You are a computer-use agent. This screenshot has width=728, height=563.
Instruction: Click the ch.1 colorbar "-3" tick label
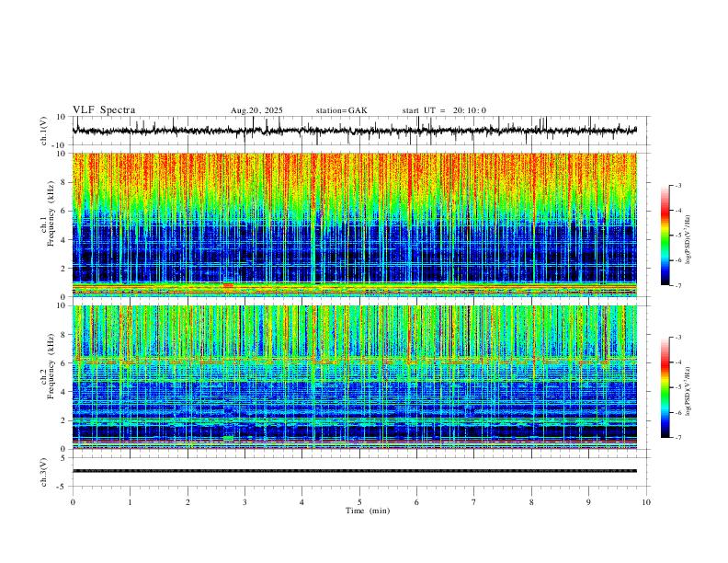[x=678, y=186]
